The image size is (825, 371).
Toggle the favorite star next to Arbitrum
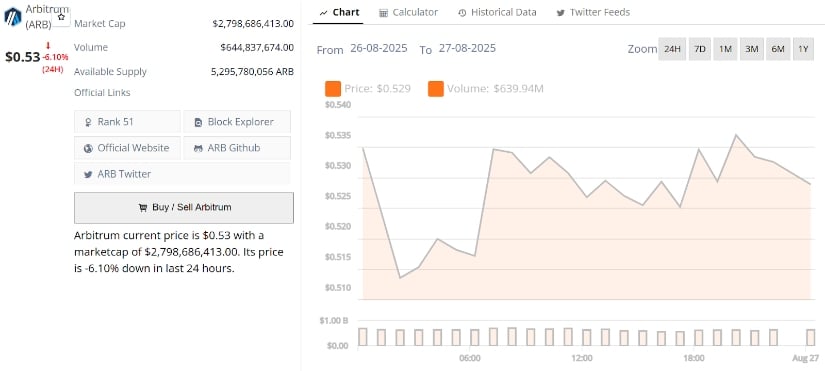pyautogui.click(x=61, y=17)
